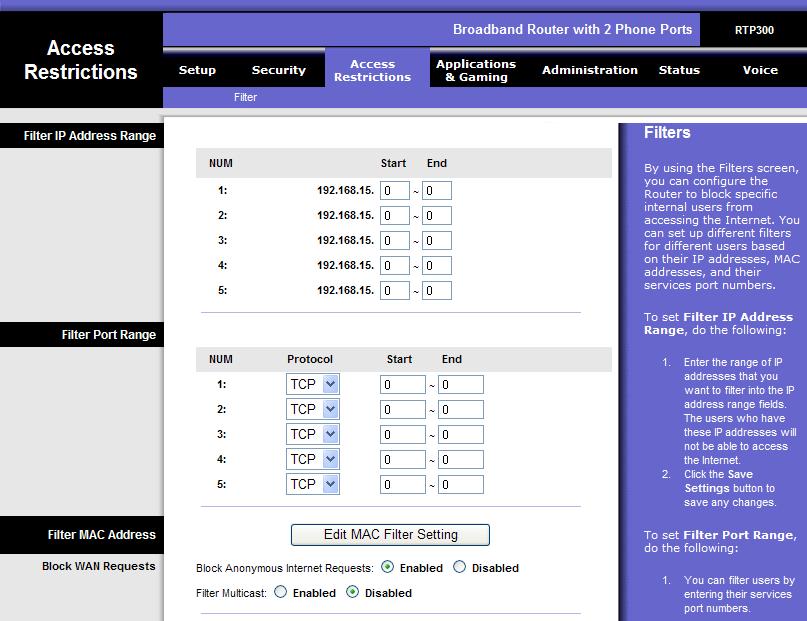Open the Filter sub-menu item
The image size is (807, 621).
(x=246, y=97)
